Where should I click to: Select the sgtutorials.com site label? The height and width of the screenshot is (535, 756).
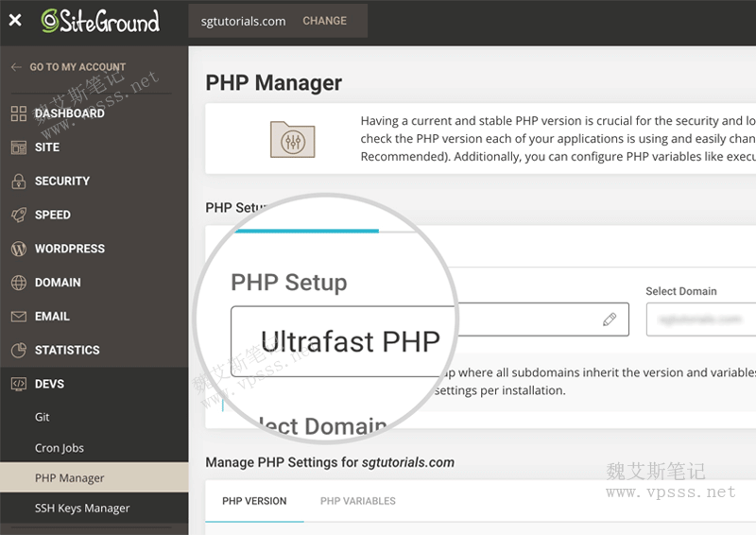tap(244, 21)
